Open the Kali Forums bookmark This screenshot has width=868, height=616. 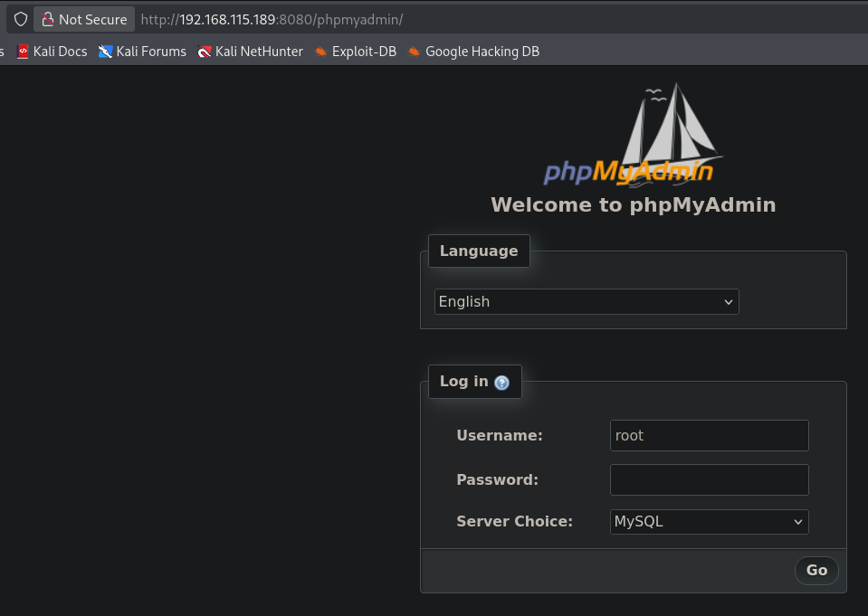(x=142, y=52)
